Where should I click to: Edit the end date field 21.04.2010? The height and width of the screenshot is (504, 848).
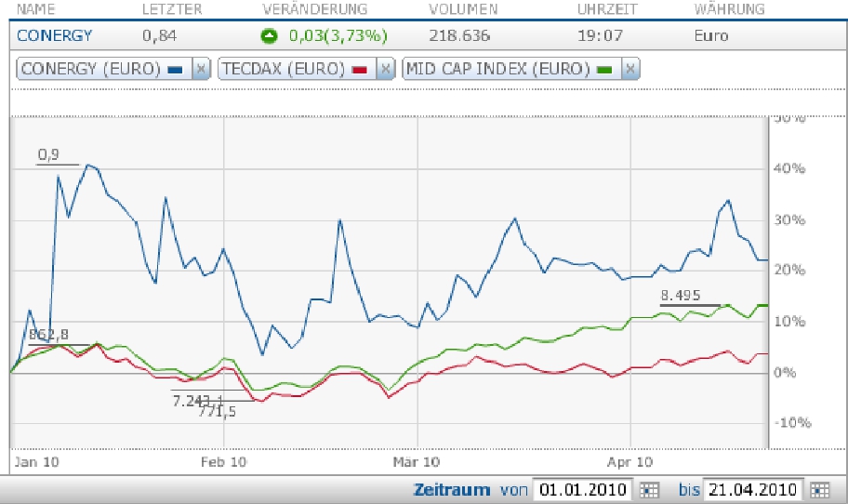(752, 490)
